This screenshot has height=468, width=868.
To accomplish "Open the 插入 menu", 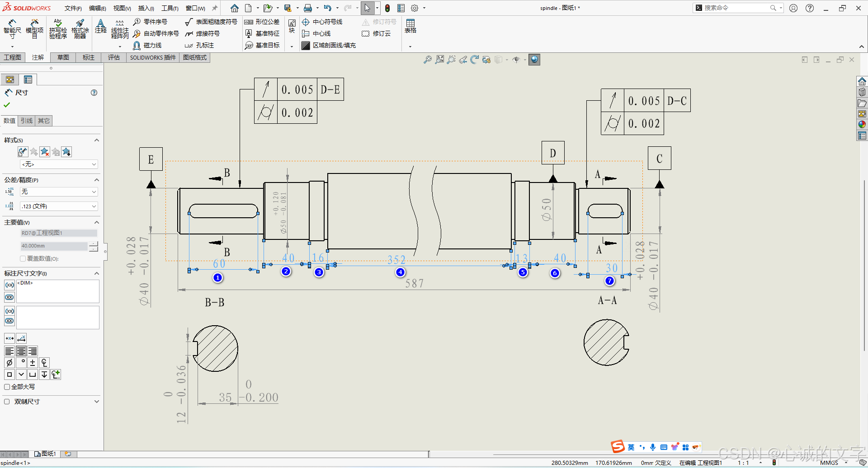I will pos(146,8).
